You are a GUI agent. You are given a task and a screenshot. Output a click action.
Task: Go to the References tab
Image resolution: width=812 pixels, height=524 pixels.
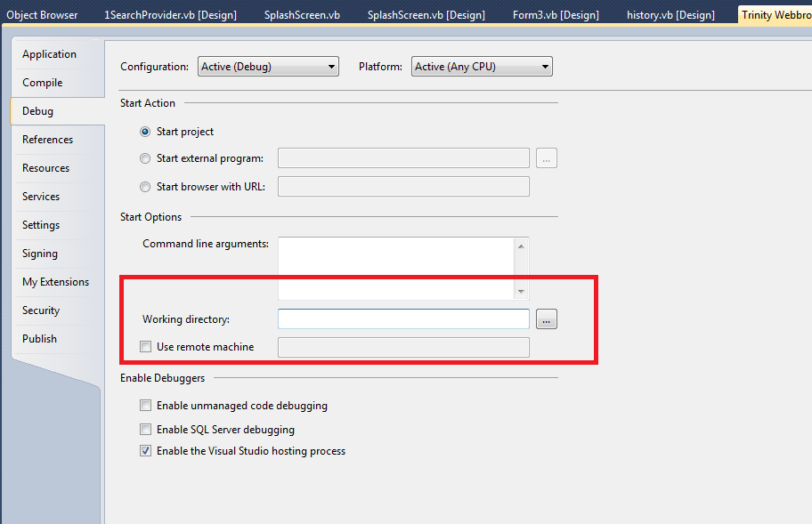[48, 140]
